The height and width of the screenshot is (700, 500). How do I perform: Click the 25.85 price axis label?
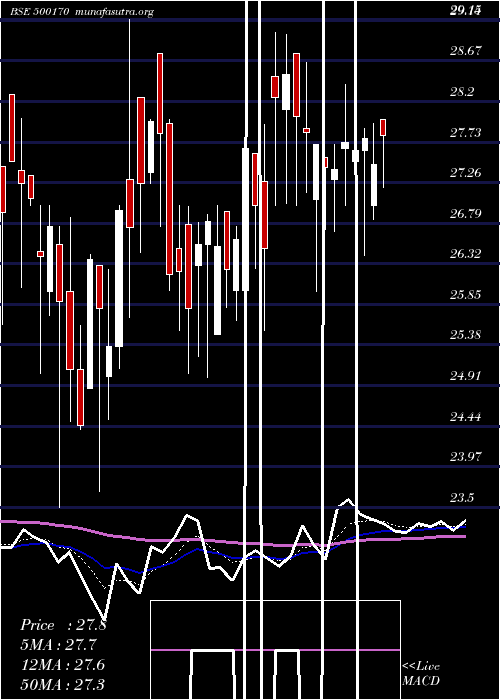pos(465,295)
